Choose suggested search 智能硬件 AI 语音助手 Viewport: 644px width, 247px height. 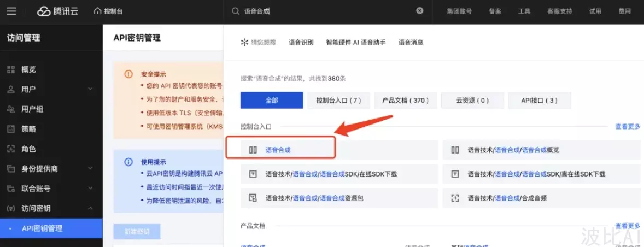click(356, 42)
